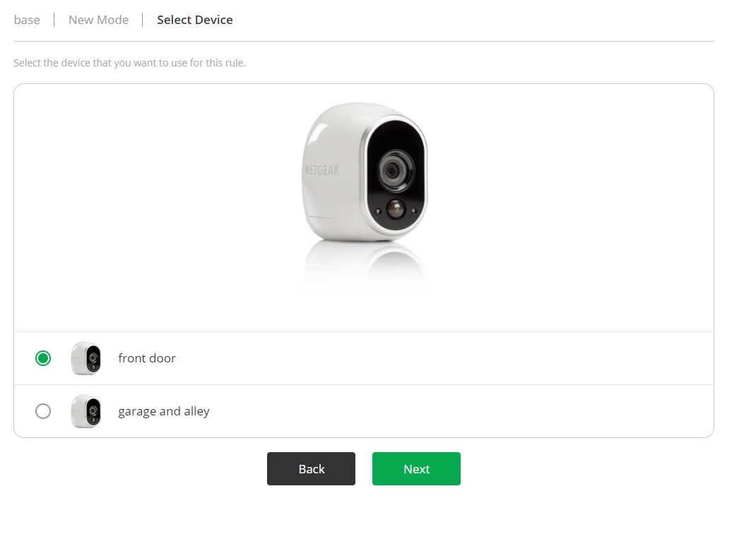Click the garage and alley label text
Screen dimensions: 756x556
coord(164,410)
